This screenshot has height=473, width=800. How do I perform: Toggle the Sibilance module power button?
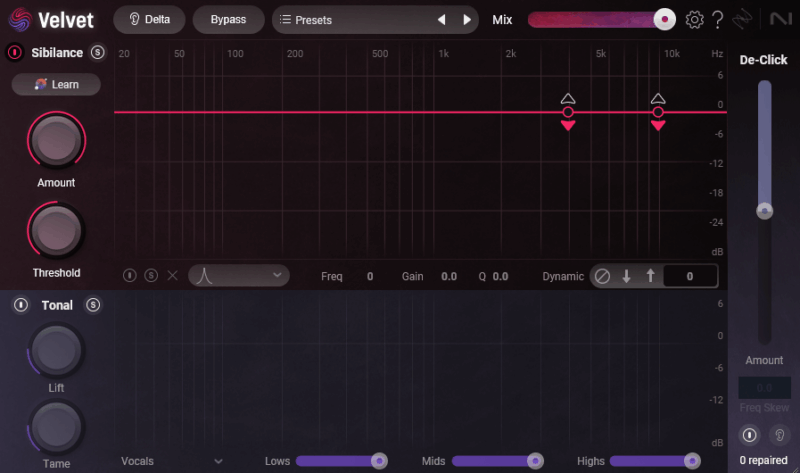coord(16,53)
